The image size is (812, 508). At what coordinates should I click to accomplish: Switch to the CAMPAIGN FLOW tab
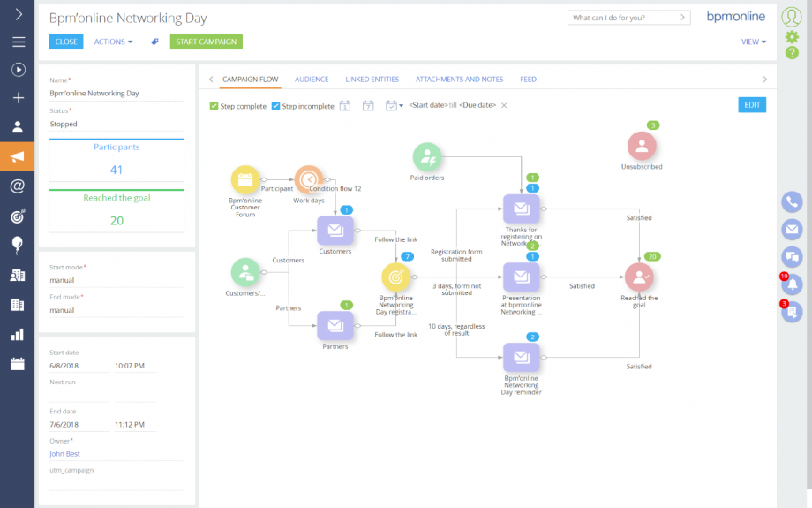coord(250,80)
